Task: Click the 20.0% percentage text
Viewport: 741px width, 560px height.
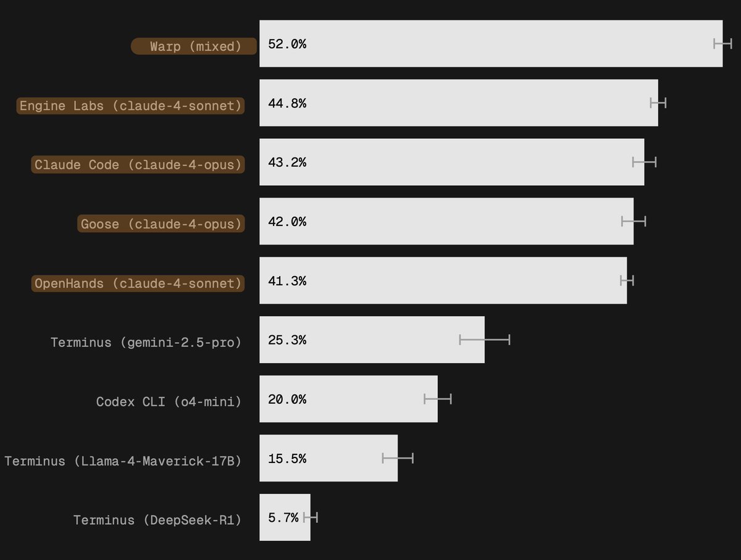Action: (x=287, y=400)
